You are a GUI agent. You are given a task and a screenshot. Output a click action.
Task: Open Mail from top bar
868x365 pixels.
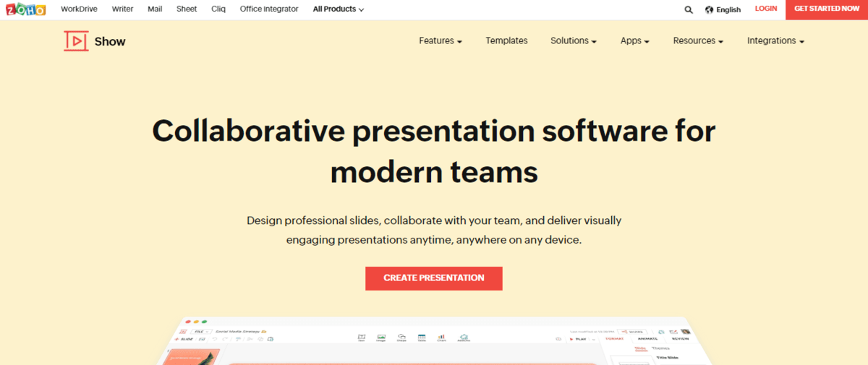tap(155, 9)
